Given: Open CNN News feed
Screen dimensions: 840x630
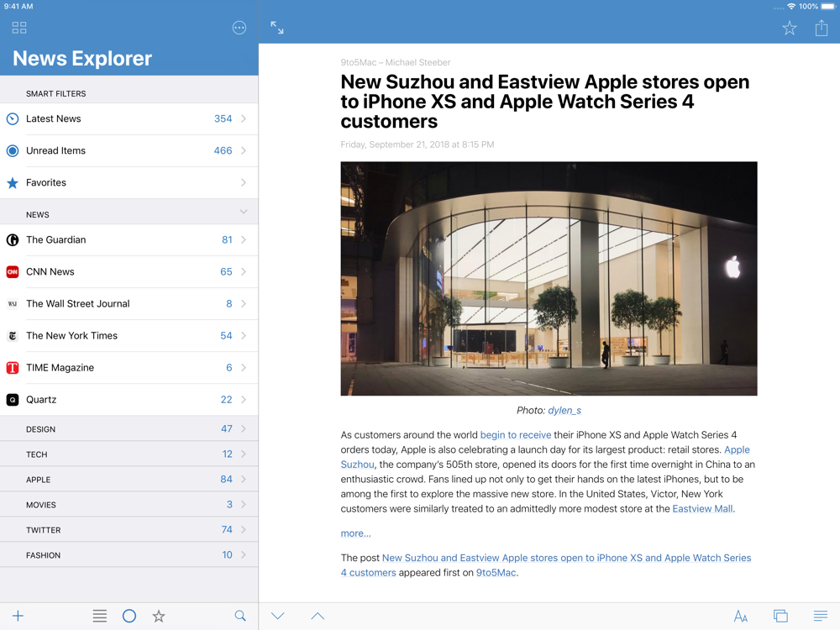Looking at the screenshot, I should [x=129, y=271].
